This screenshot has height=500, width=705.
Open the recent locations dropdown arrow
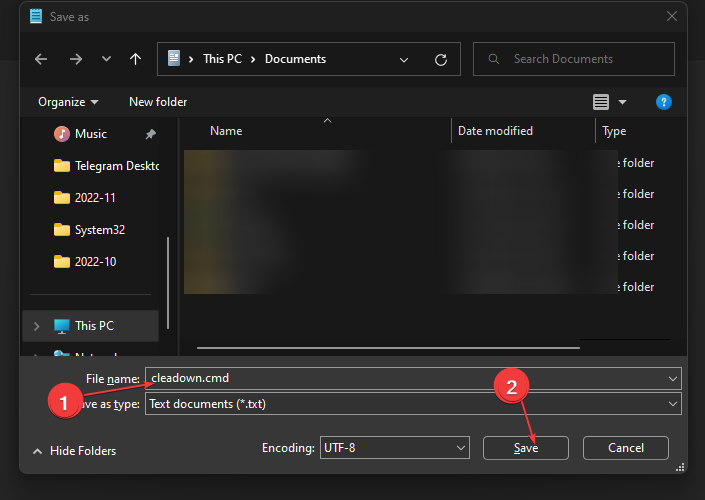(106, 59)
